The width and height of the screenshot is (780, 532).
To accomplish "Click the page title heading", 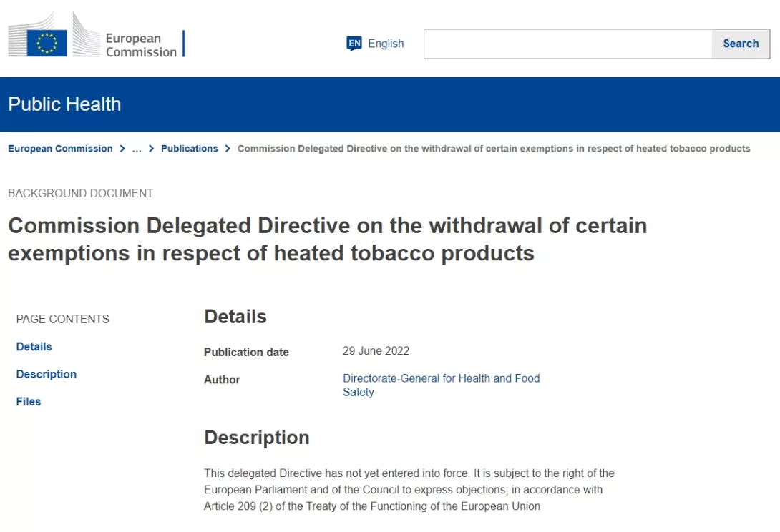I will click(x=327, y=239).
